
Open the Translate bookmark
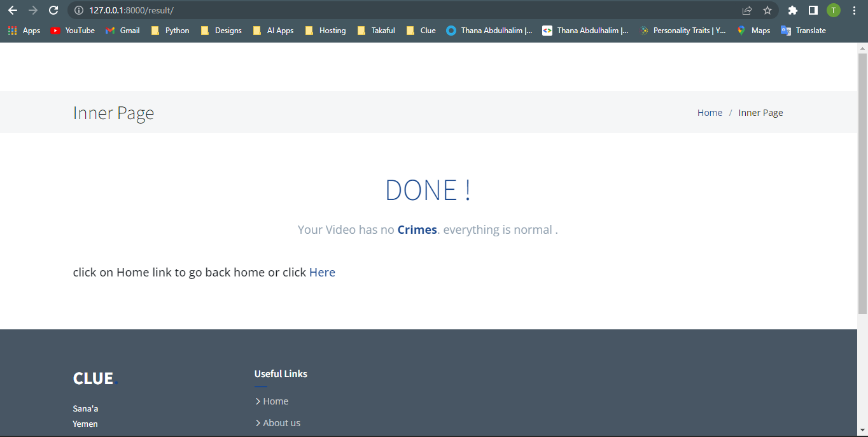pyautogui.click(x=803, y=31)
